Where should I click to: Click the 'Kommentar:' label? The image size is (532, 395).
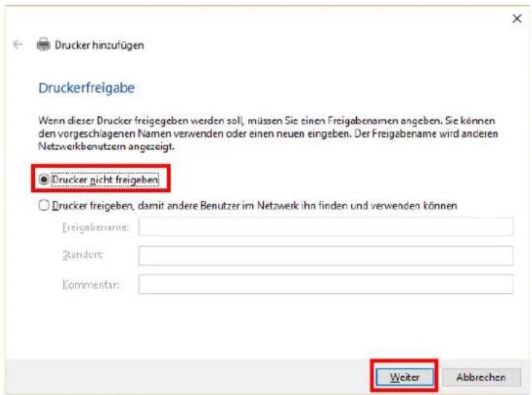click(x=91, y=284)
